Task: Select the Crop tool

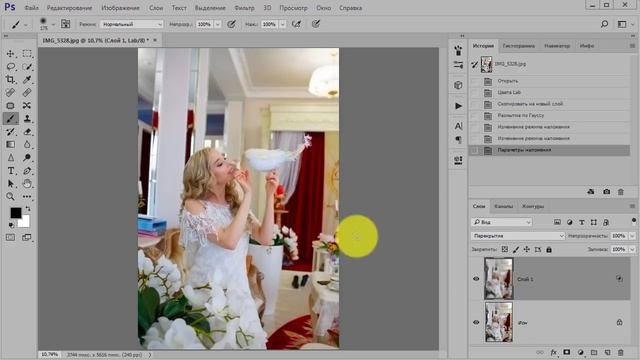Action: pos(11,80)
